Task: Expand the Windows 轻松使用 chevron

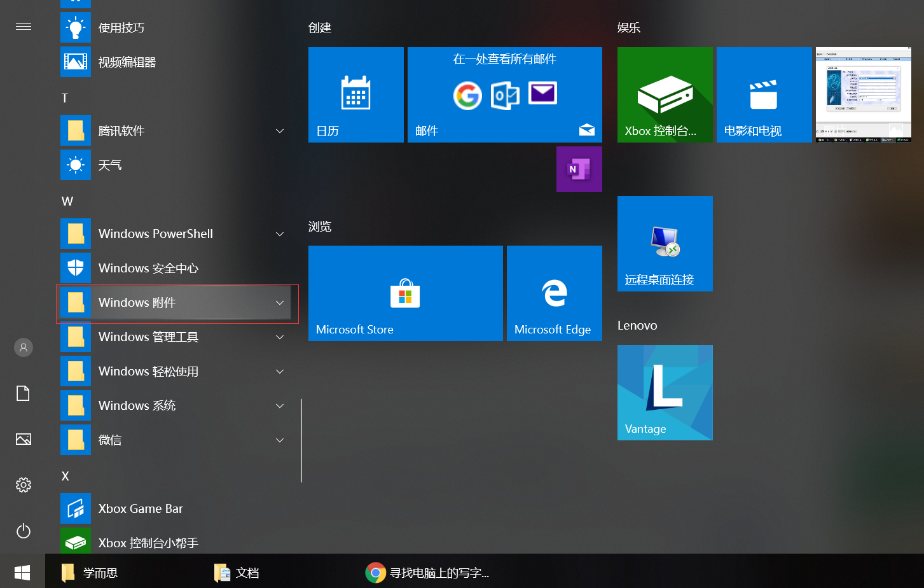Action: click(280, 372)
